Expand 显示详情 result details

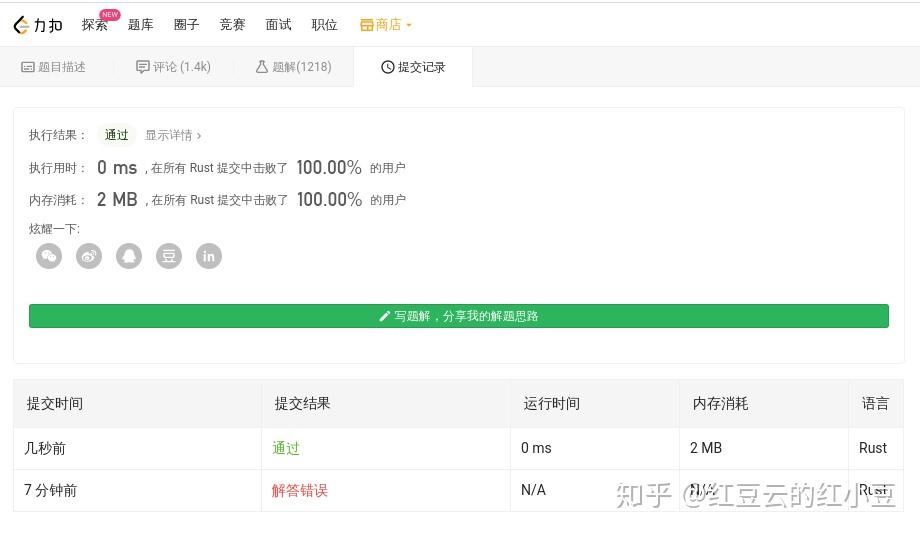coord(173,135)
